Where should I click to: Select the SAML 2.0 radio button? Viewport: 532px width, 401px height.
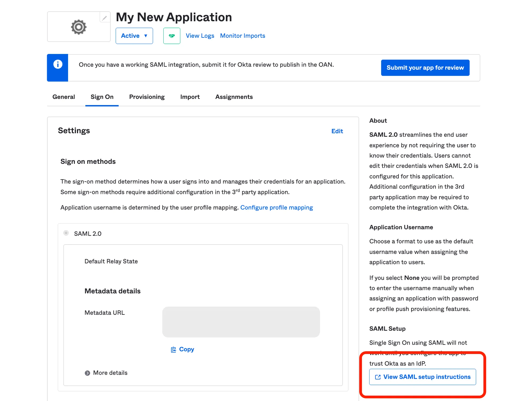pos(66,233)
